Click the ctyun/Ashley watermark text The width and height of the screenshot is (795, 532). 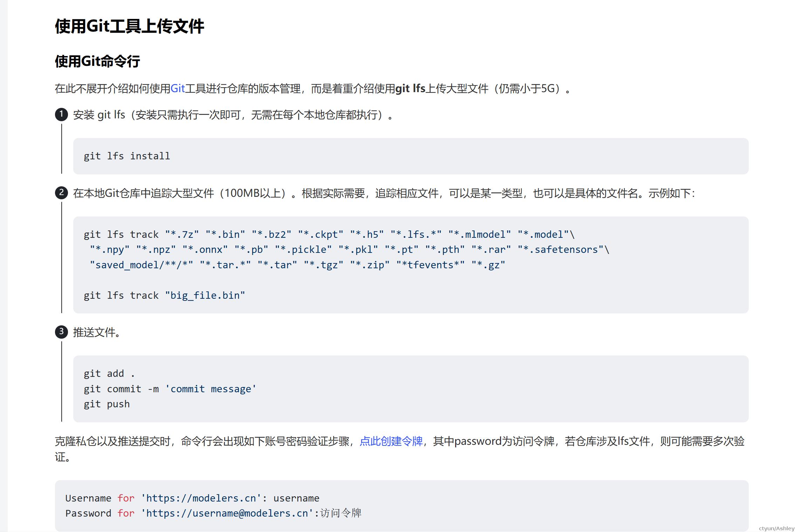tap(777, 528)
